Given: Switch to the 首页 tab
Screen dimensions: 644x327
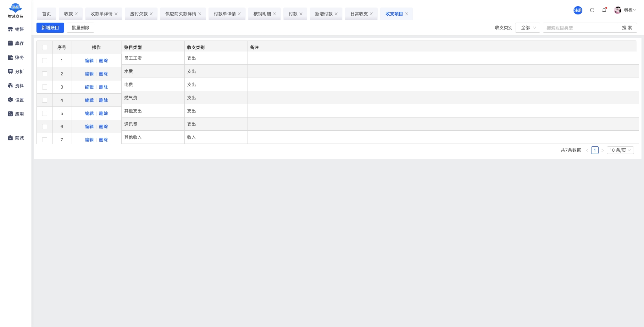Looking at the screenshot, I should tap(47, 14).
